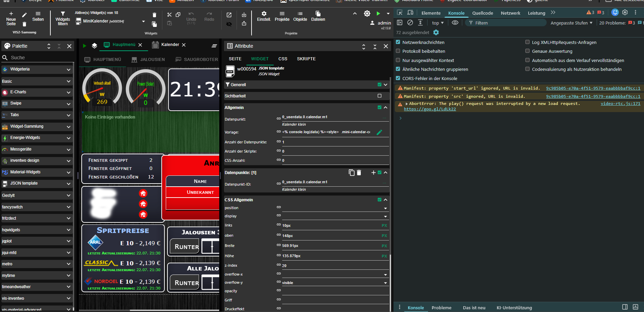Open Einstell. gear settings

264,14
